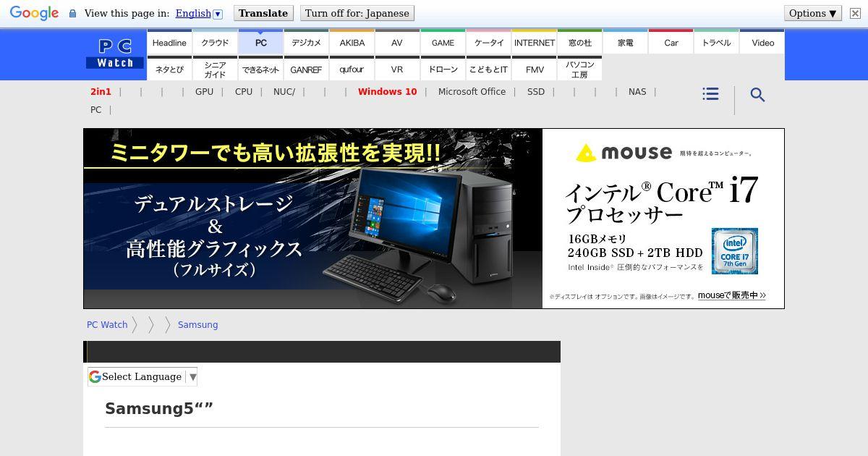
Task: Click the Windows 10 topic link
Action: coord(387,92)
